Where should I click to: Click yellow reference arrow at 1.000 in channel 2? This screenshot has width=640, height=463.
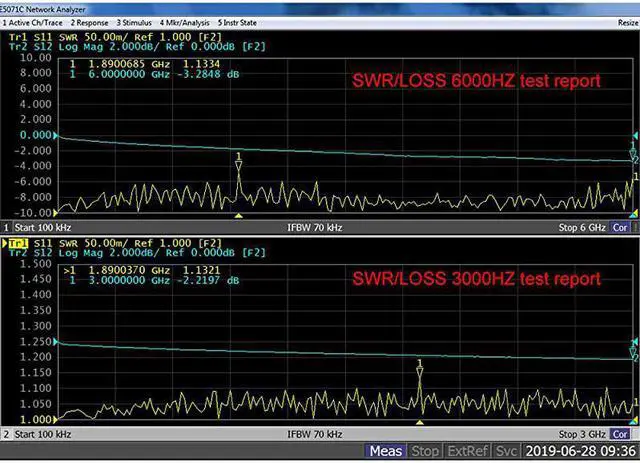click(x=56, y=419)
